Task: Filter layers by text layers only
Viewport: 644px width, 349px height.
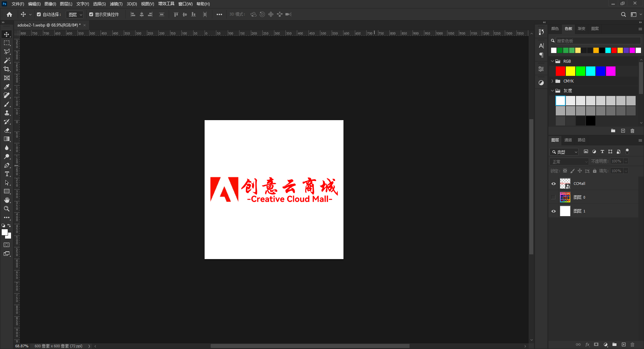Action: tap(602, 152)
